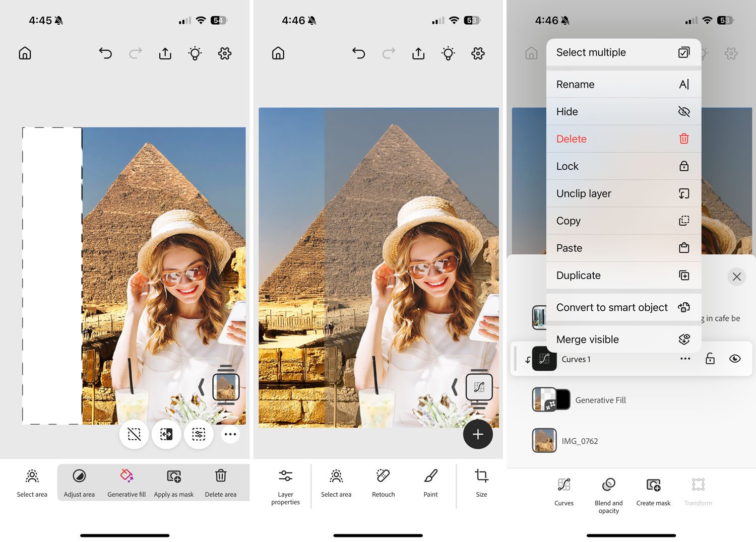The width and height of the screenshot is (756, 542).
Task: Select the Apply as mask tool
Action: [174, 483]
